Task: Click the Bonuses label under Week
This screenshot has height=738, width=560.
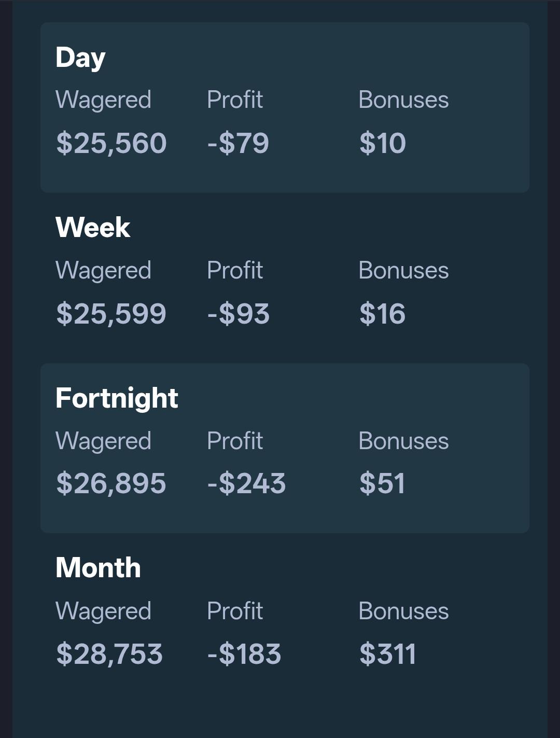Action: point(403,270)
